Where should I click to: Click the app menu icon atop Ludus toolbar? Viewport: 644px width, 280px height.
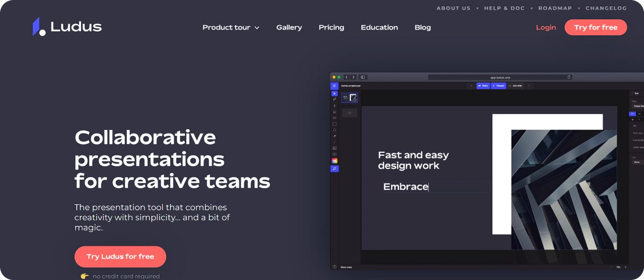(334, 86)
